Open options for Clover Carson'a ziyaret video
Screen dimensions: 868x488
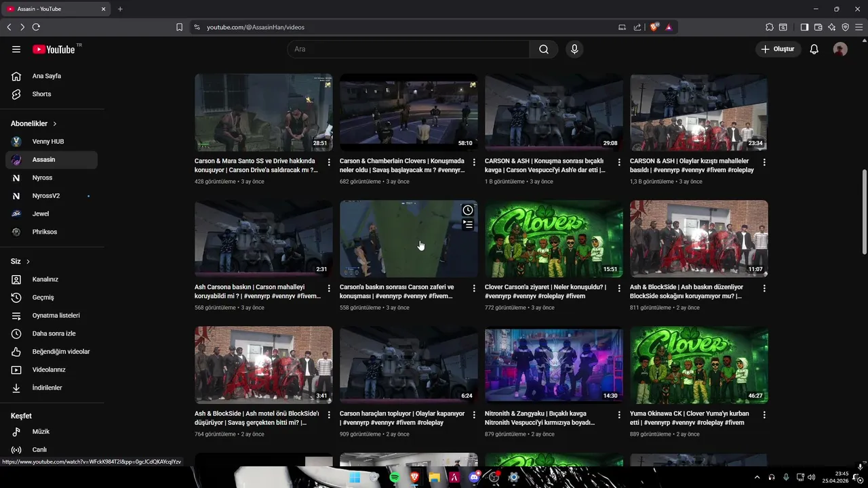pos(619,289)
